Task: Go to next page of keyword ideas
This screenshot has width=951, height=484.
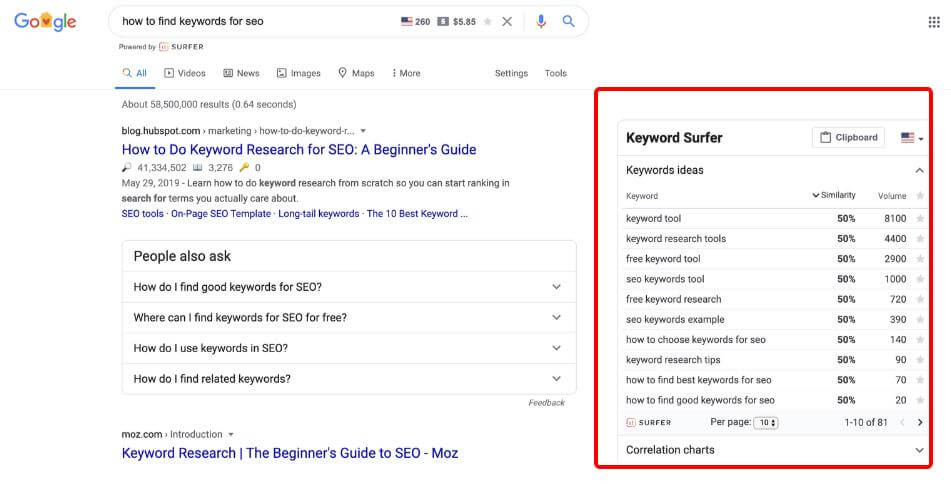Action: [x=920, y=422]
